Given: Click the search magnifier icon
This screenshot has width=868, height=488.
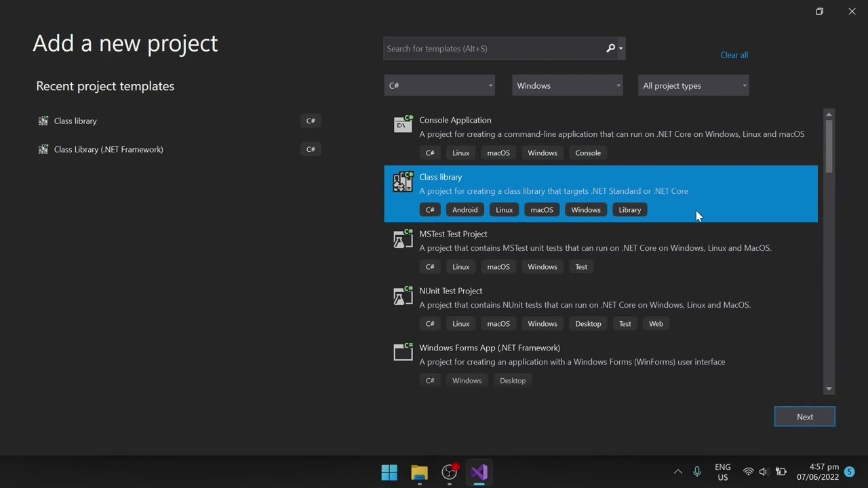Looking at the screenshot, I should pyautogui.click(x=610, y=48).
